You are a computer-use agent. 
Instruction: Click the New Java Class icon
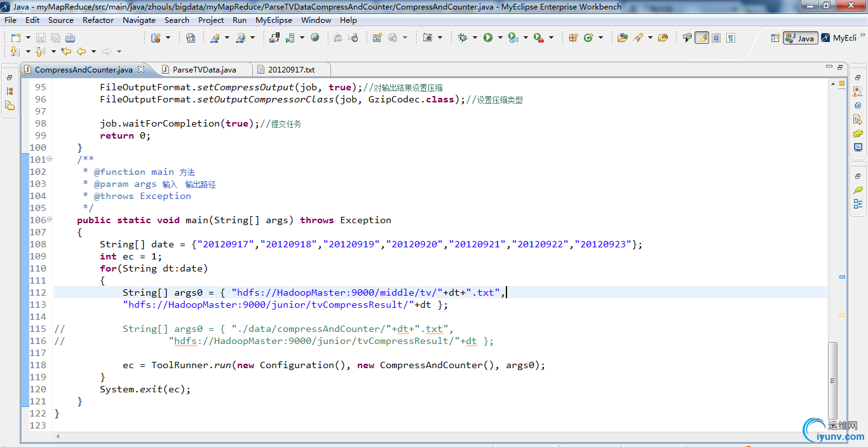[588, 38]
